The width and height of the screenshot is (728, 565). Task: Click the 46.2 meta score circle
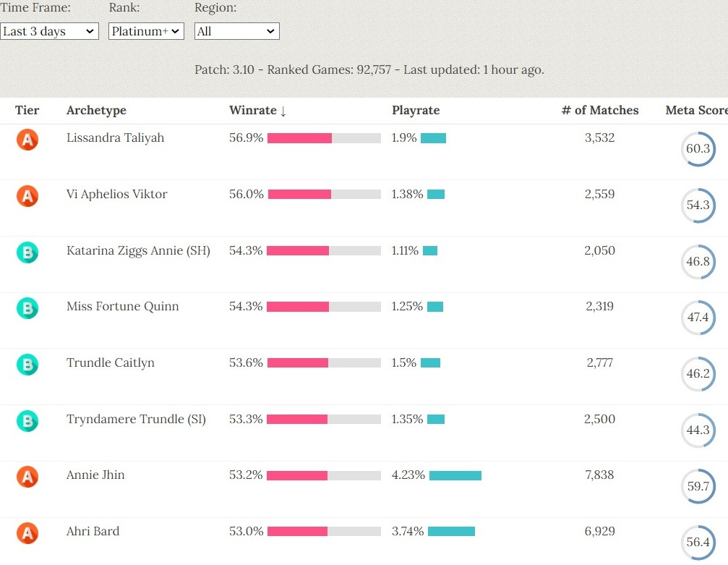(698, 373)
